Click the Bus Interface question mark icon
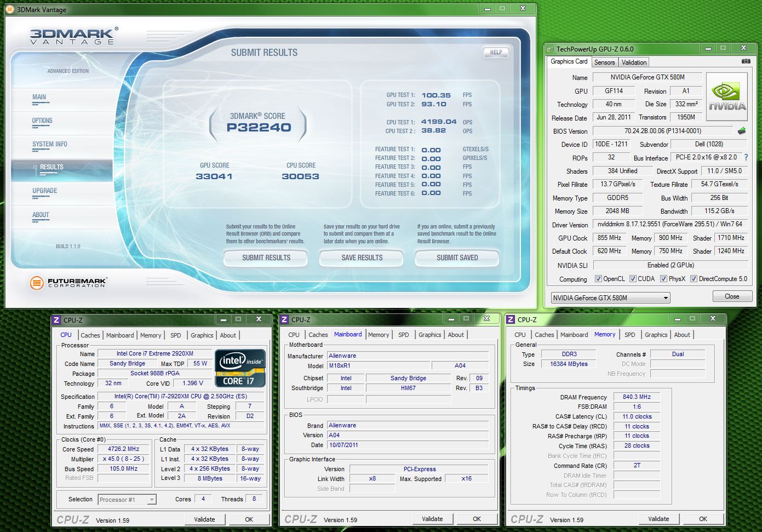Screen dimensions: 762x532 click(746, 157)
